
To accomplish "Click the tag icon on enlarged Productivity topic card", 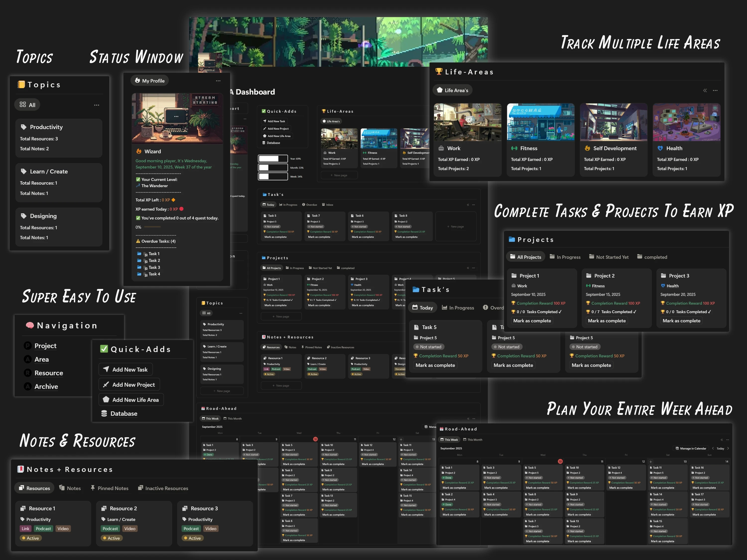I will pyautogui.click(x=24, y=127).
